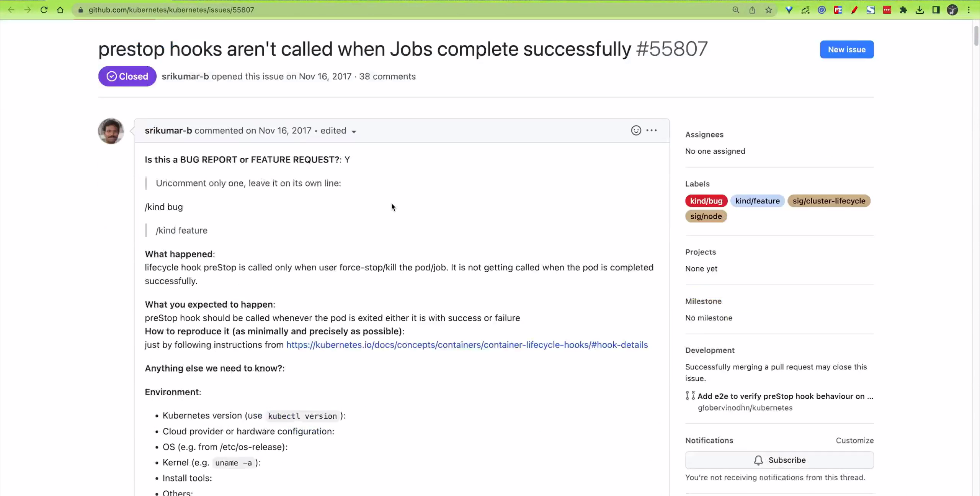The image size is (980, 496).
Task: Open the comment's three-dot options menu
Action: click(x=652, y=131)
